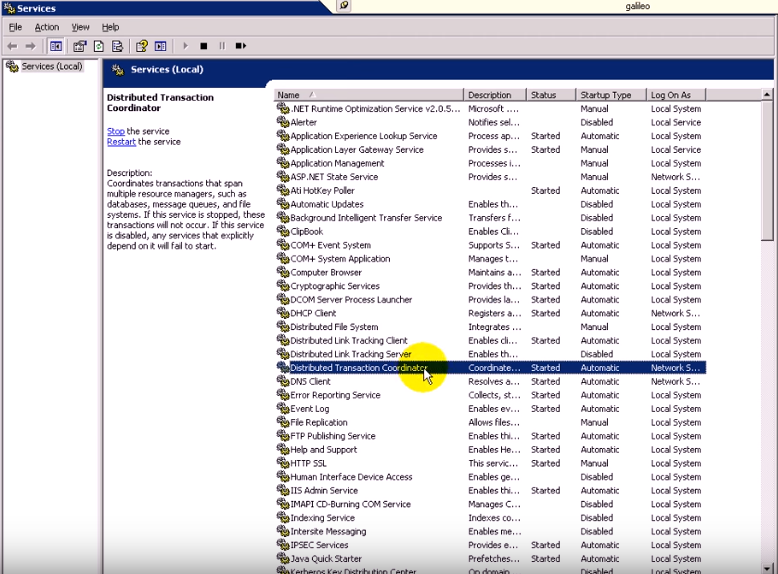Image resolution: width=778 pixels, height=574 pixels.
Task: Click the Stop Service toolbar button
Action: tap(203, 46)
